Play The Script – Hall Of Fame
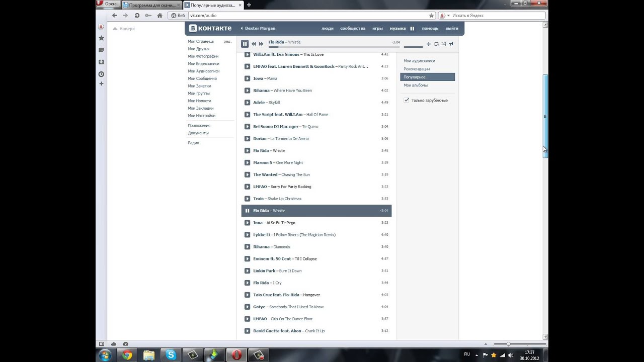The height and width of the screenshot is (362, 644). point(247,115)
